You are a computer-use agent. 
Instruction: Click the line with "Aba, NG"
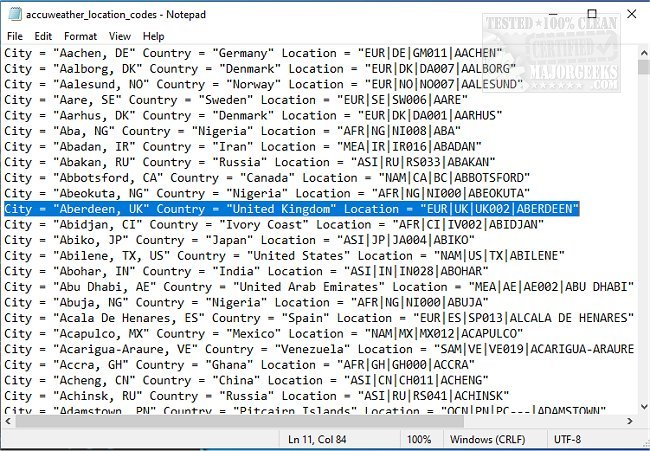[233, 131]
